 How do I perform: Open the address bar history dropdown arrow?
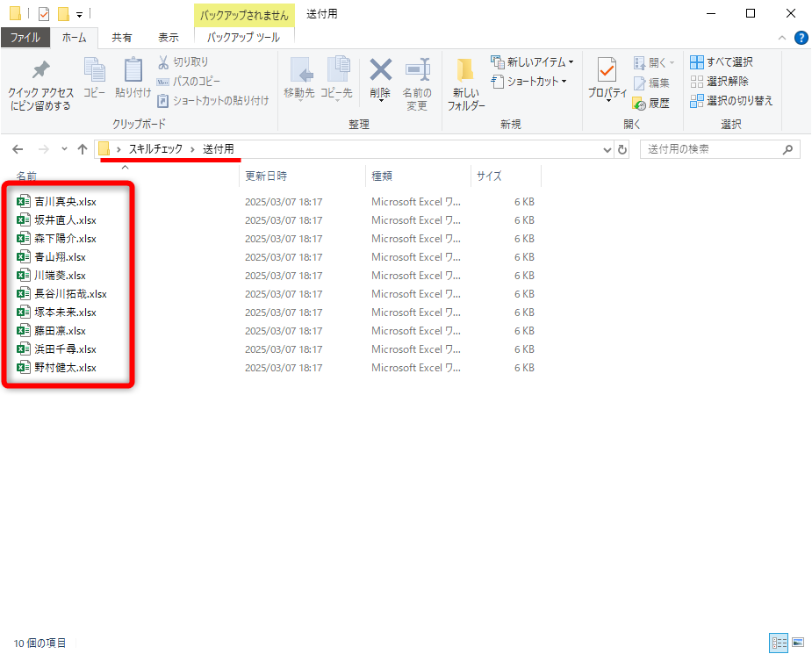pyautogui.click(x=607, y=148)
